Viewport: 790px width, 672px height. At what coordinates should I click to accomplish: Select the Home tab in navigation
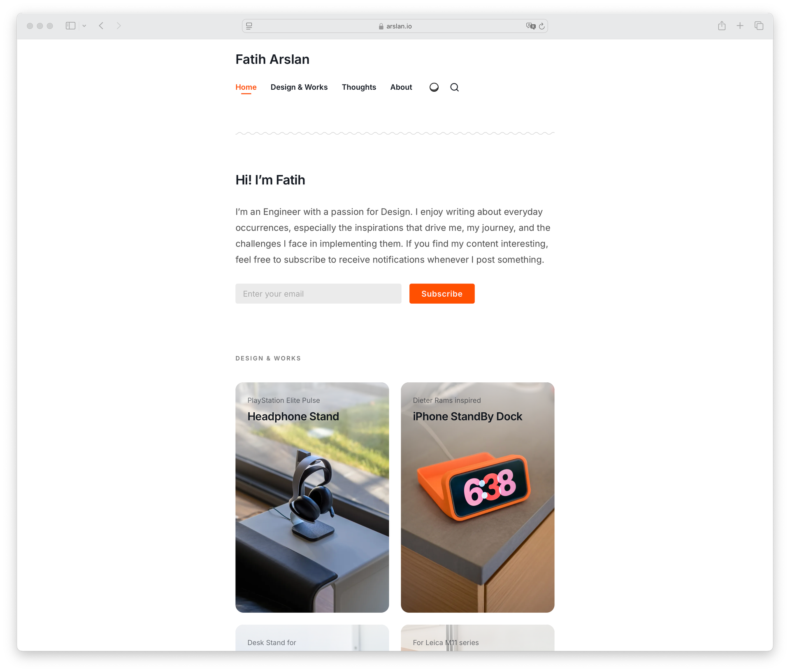246,87
